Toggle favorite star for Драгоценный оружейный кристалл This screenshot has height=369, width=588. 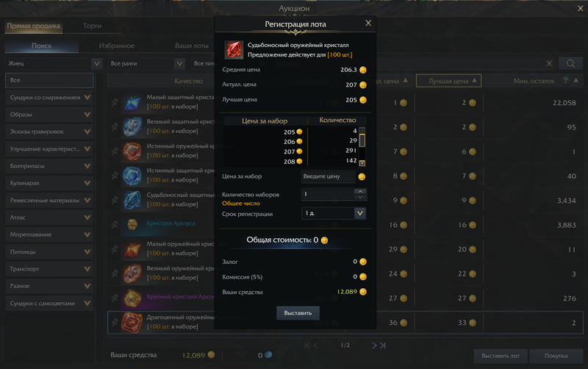tap(115, 322)
